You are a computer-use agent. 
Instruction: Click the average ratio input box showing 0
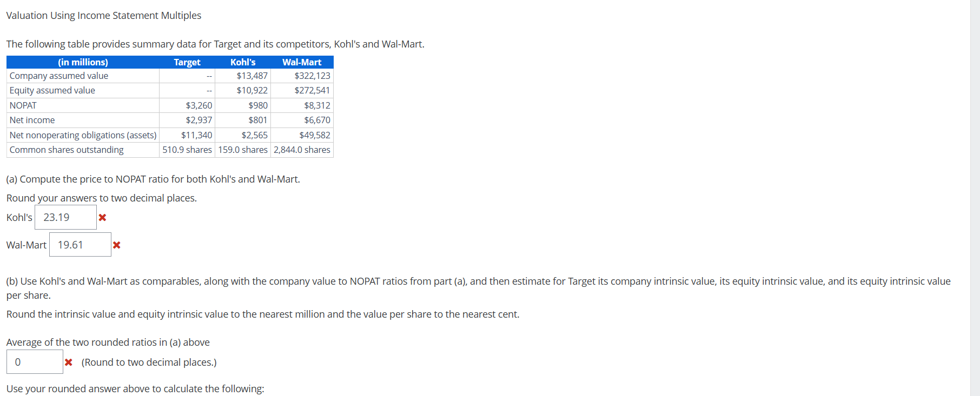point(35,361)
